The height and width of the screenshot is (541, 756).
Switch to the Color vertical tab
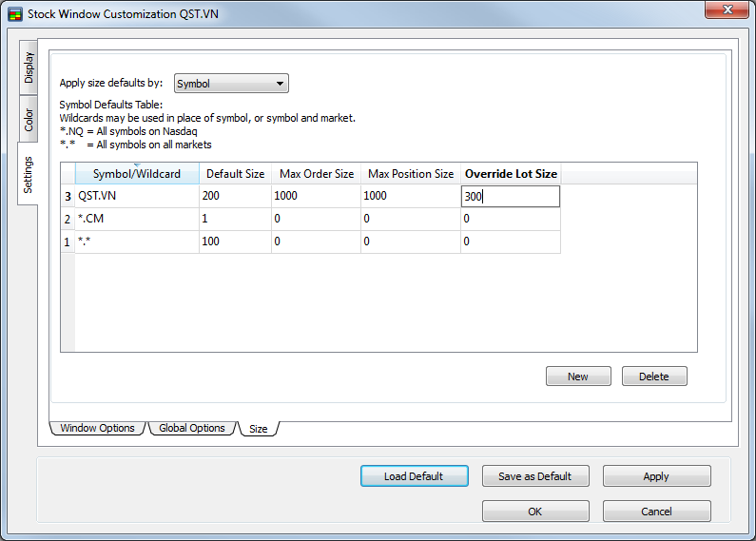(x=29, y=119)
